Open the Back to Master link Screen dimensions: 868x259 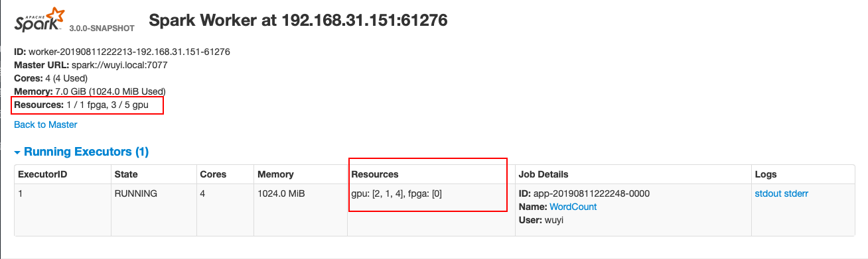46,125
